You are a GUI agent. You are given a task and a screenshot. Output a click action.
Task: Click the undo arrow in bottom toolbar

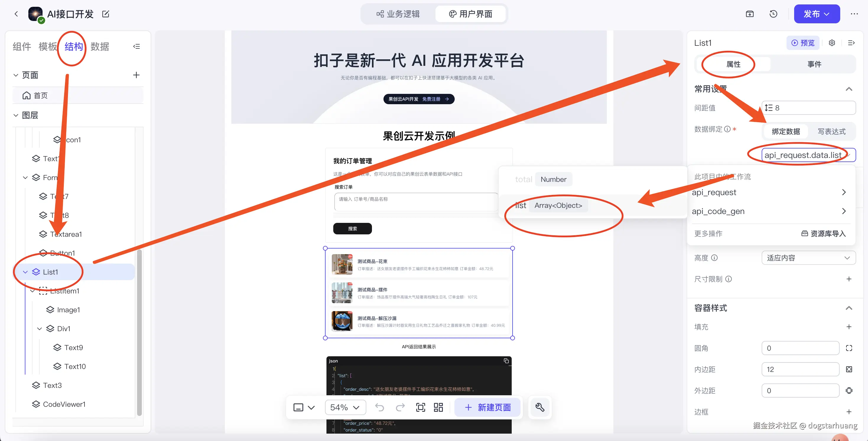379,407
